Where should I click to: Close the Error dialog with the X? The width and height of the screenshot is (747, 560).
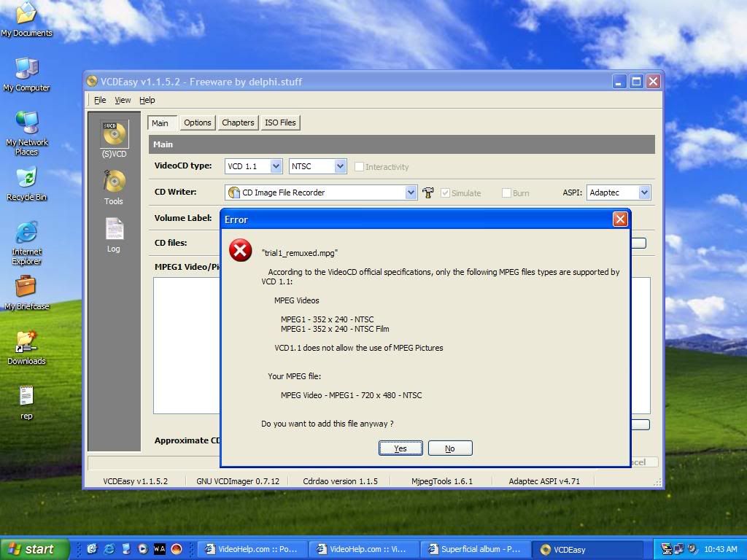point(620,219)
